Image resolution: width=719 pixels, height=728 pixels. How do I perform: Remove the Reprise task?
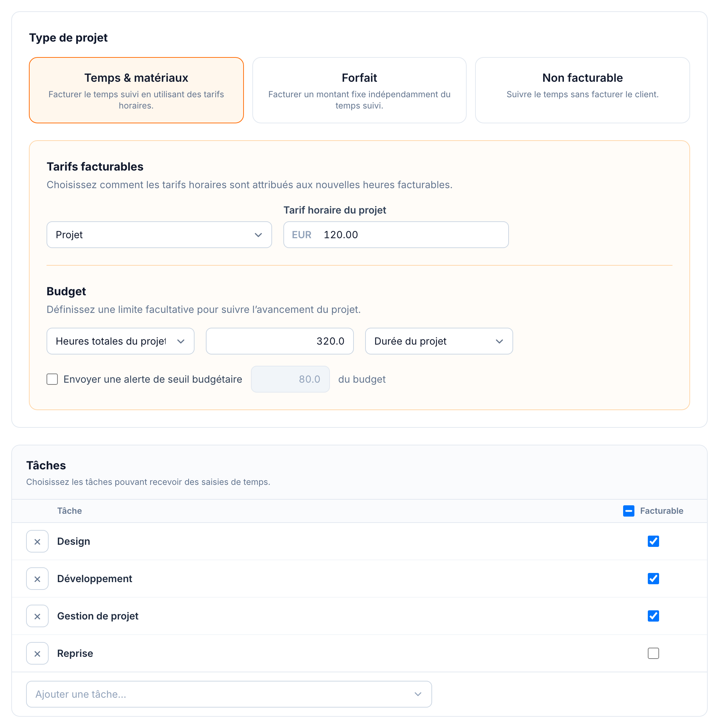(x=37, y=653)
